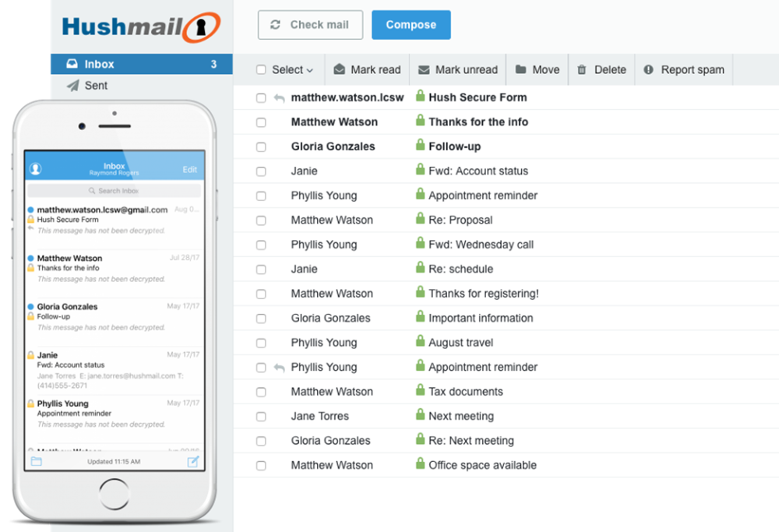
Task: Click lock icon beside Follow-up
Action: point(421,145)
